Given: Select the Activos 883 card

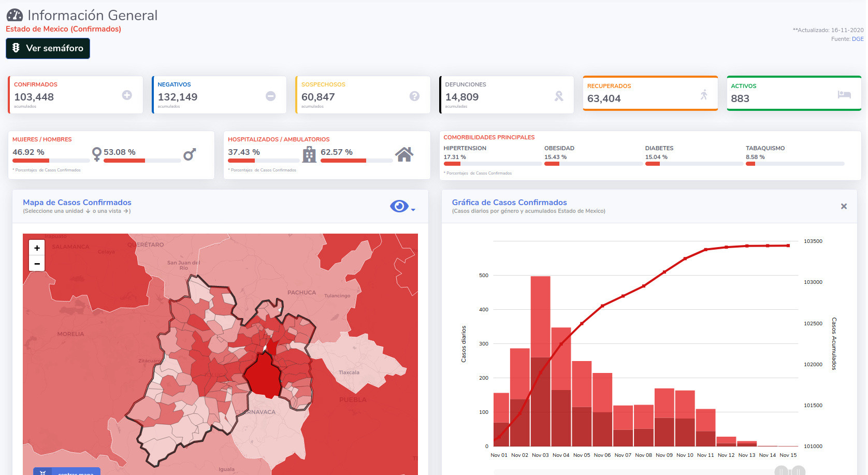Looking at the screenshot, I should [794, 93].
